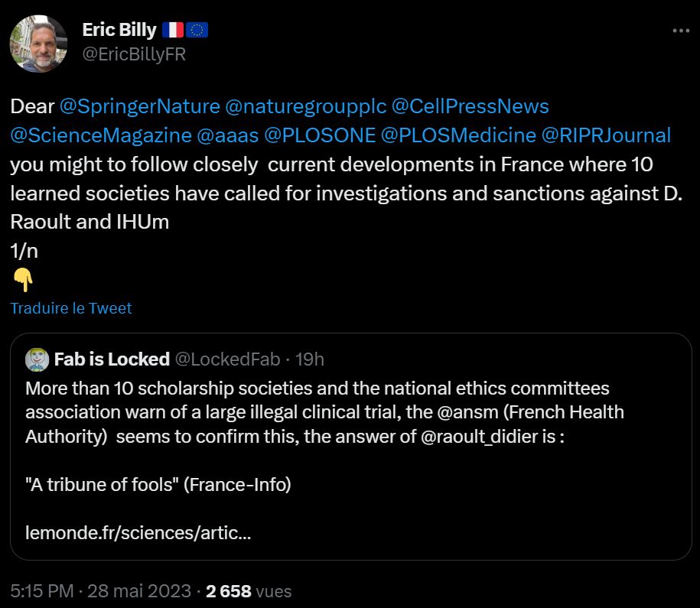Click the lemonde.fr article link text
The height and width of the screenshot is (608, 700).
click(138, 532)
